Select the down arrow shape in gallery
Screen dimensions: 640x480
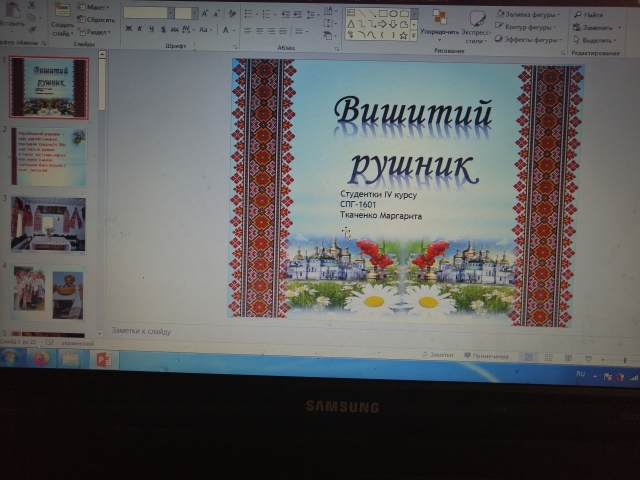393,24
